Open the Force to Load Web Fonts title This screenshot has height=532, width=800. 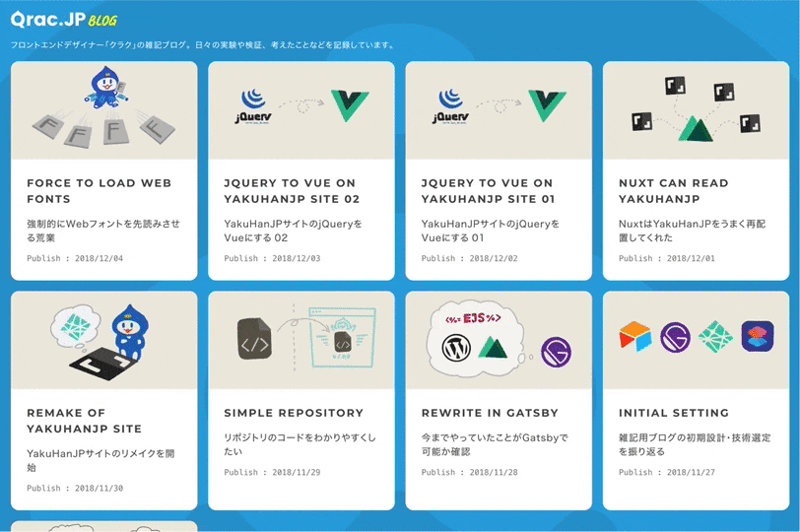point(99,191)
